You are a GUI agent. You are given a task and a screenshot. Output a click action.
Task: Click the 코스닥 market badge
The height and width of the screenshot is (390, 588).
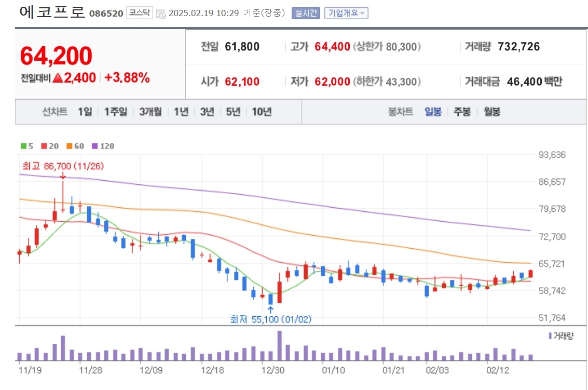click(x=140, y=13)
